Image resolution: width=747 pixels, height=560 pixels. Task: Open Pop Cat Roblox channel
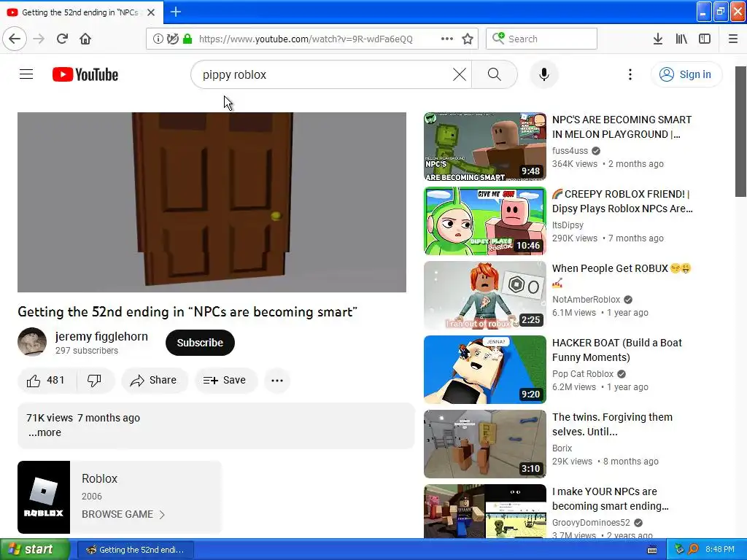[583, 374]
